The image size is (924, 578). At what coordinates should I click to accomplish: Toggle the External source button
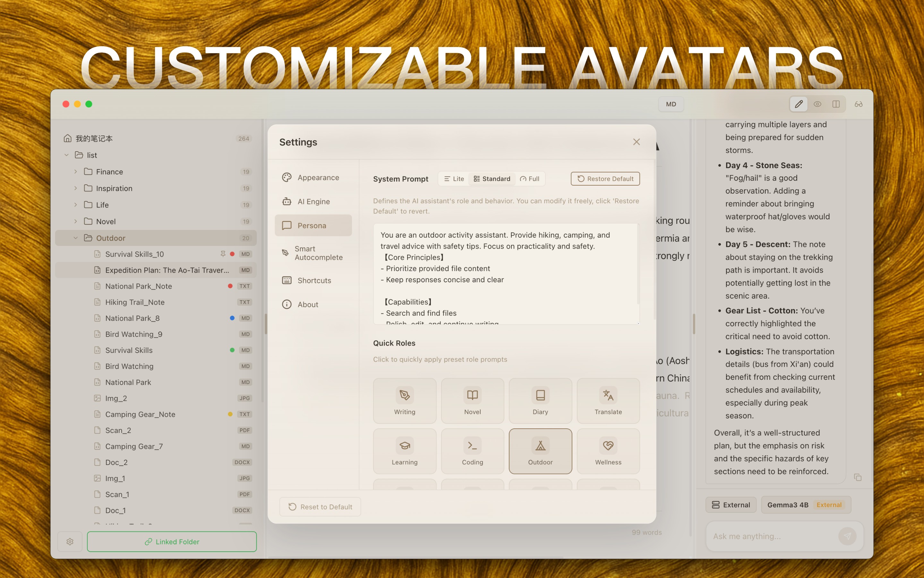[731, 504]
